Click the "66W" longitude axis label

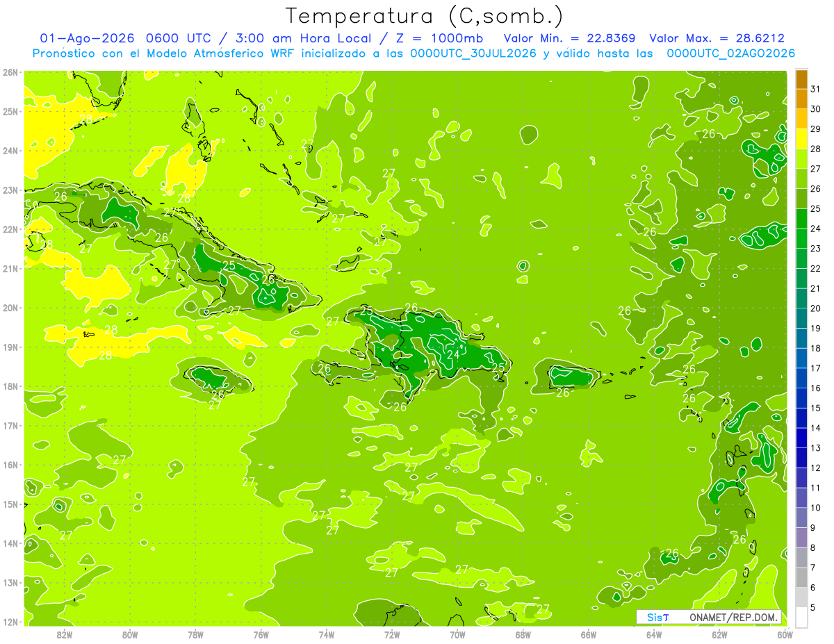pos(589,634)
